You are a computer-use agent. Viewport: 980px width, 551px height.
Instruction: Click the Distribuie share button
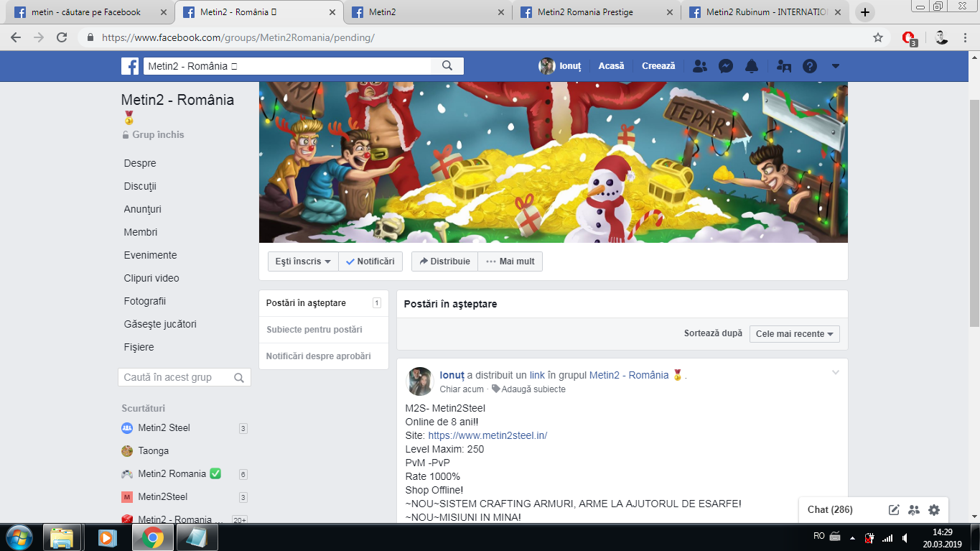point(444,261)
